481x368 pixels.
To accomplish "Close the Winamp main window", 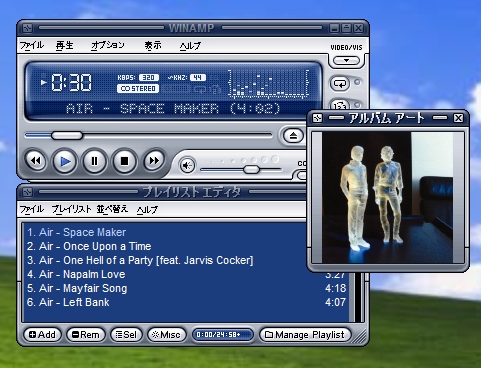I will point(358,28).
